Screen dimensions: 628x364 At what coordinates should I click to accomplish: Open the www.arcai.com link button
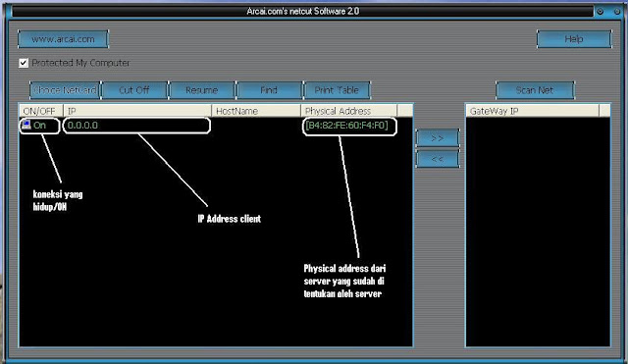pos(63,39)
